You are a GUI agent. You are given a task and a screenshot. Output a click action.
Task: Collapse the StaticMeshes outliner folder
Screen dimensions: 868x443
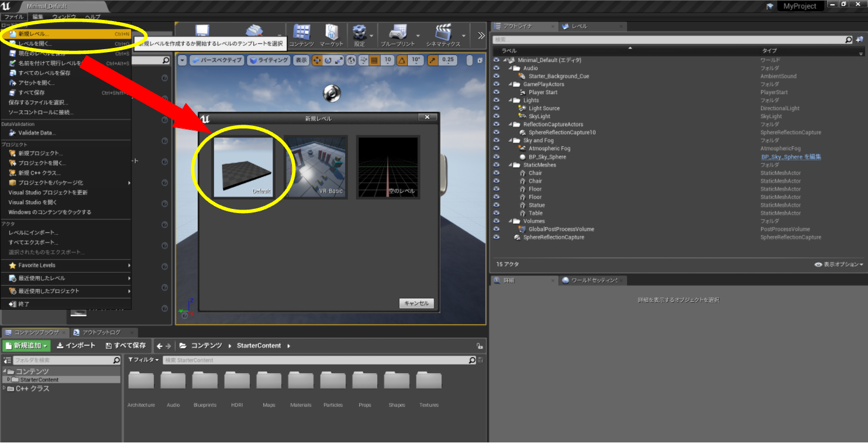(x=510, y=165)
